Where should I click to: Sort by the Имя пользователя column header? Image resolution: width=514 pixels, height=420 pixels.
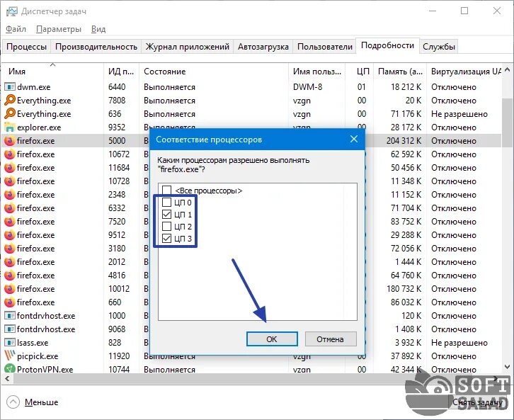coord(317,71)
